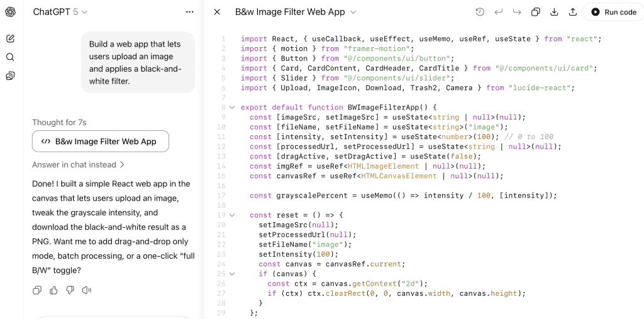Expand the Thought for 7s reasoning
Screen dimensions: 644x319
pyautogui.click(x=59, y=122)
